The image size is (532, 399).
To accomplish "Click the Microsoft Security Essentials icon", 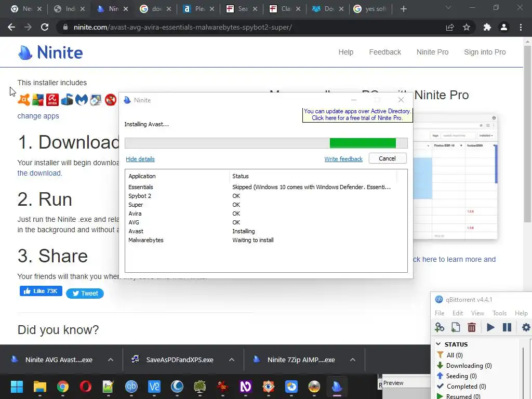I will tap(67, 100).
